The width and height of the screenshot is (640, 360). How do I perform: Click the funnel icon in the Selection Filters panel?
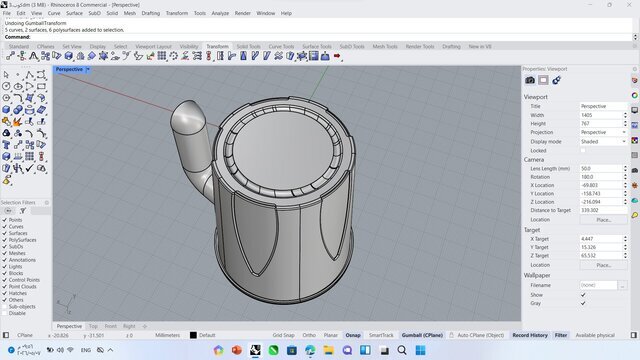coord(23,211)
